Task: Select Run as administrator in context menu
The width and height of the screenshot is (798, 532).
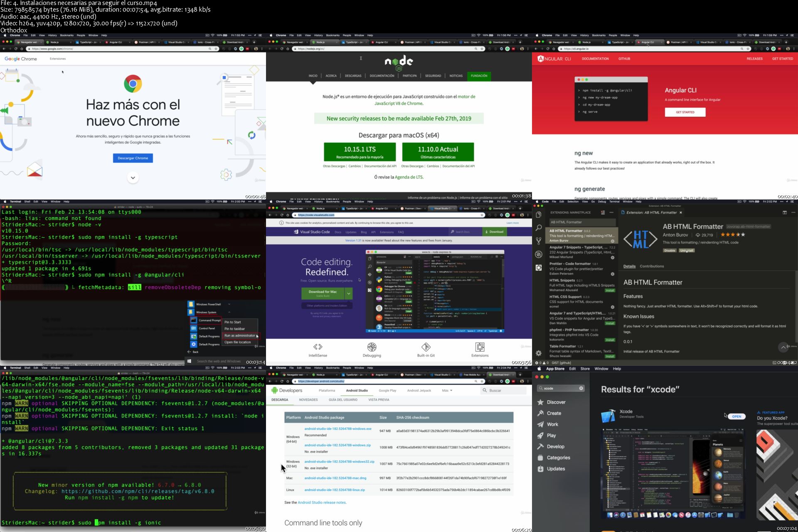Action: [x=240, y=335]
